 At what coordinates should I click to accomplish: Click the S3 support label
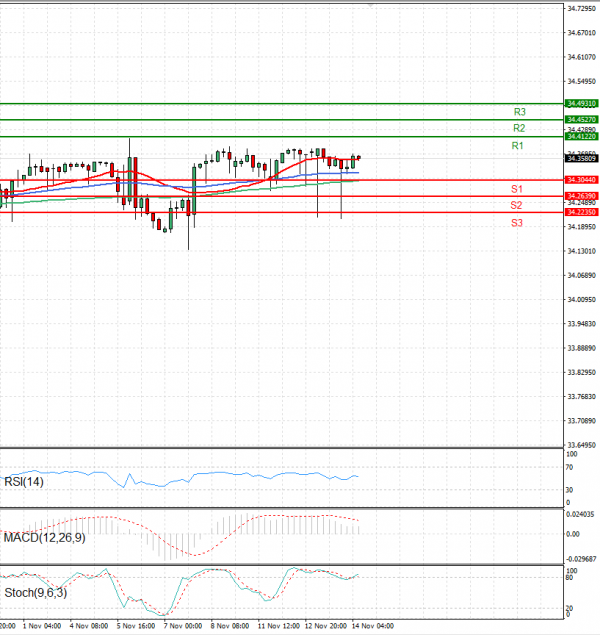(x=517, y=223)
